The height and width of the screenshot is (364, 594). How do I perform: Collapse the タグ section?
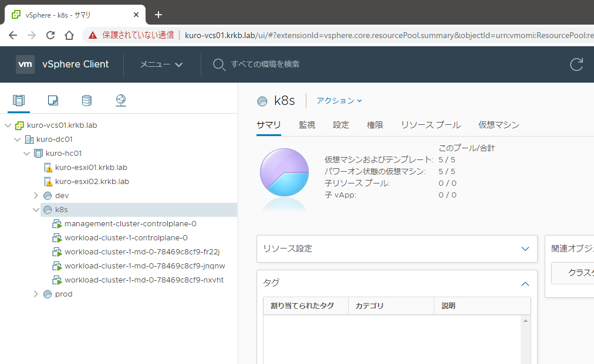point(525,283)
